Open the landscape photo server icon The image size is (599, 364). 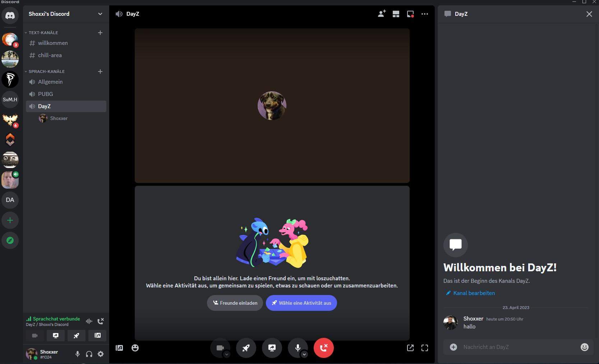click(10, 59)
